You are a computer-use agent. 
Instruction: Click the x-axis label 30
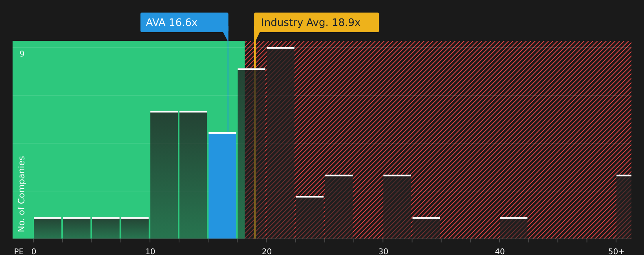pos(383,251)
